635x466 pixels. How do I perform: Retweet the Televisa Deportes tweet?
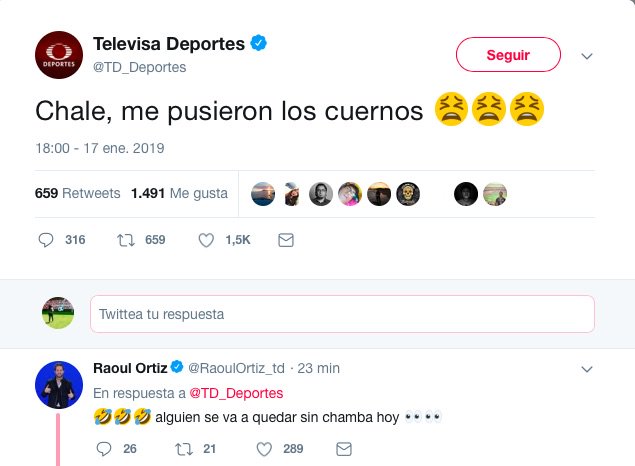coord(126,240)
